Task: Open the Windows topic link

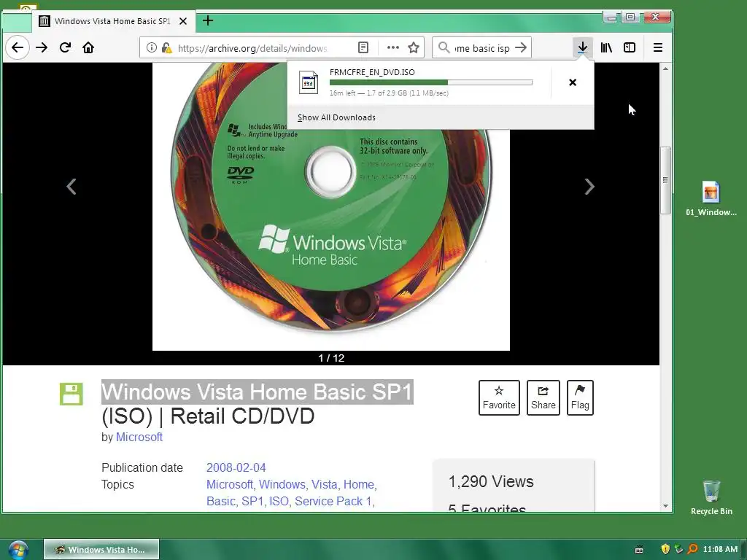Action: [x=282, y=484]
